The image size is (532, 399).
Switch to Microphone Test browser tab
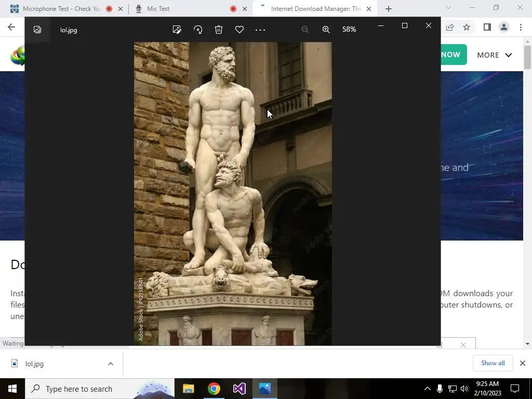pyautogui.click(x=61, y=9)
